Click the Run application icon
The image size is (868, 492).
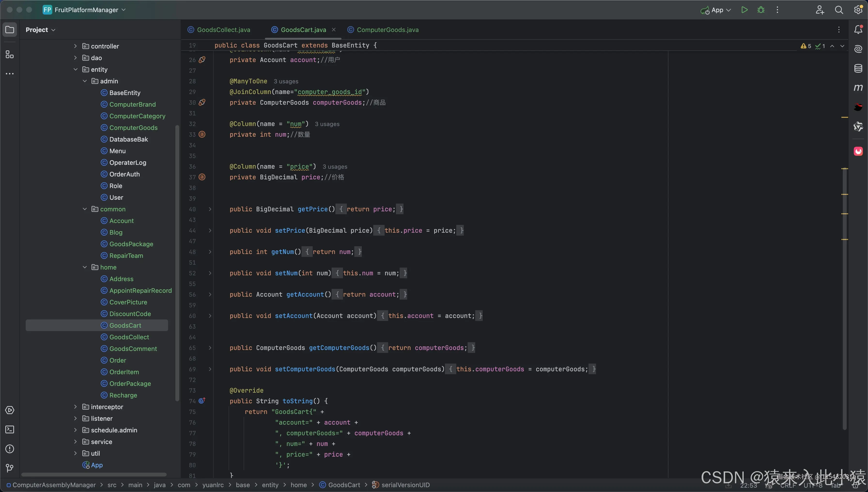click(744, 10)
